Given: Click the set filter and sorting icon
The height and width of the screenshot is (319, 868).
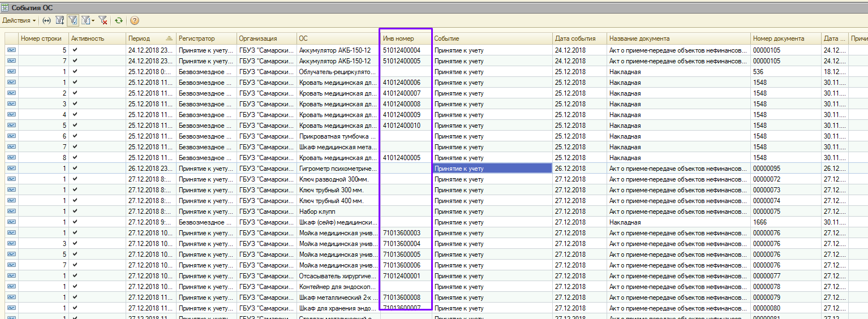Looking at the screenshot, I should point(59,20).
